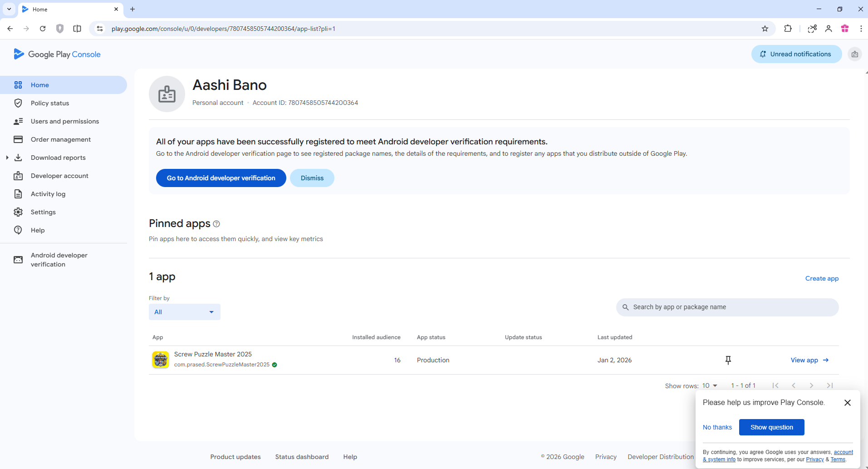Open the Privacy footer link
868x469 pixels.
point(606,457)
